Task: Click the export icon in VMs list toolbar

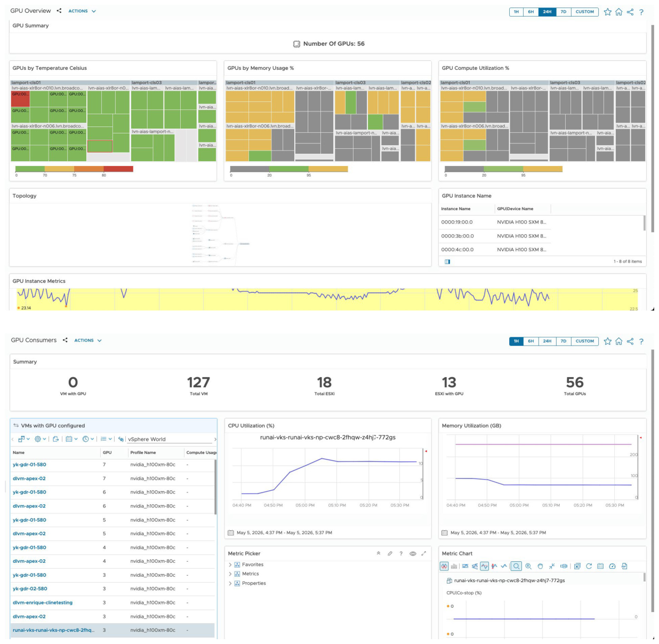Action: pos(55,439)
